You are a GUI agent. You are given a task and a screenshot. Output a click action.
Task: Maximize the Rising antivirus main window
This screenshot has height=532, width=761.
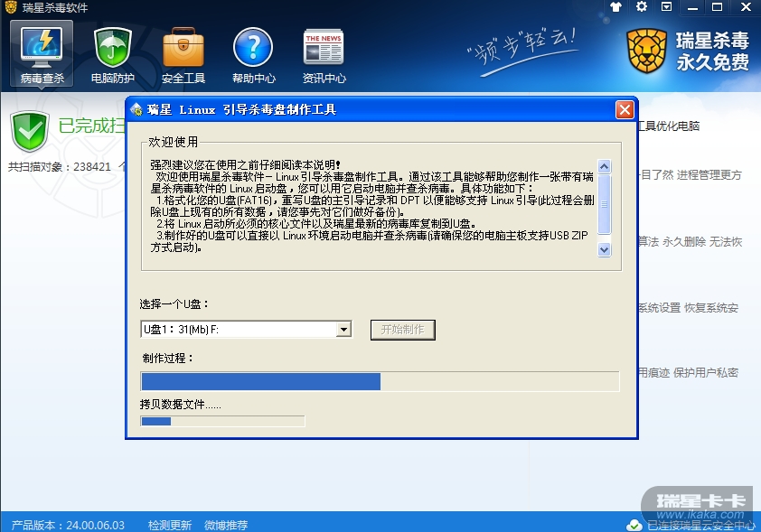[718, 7]
